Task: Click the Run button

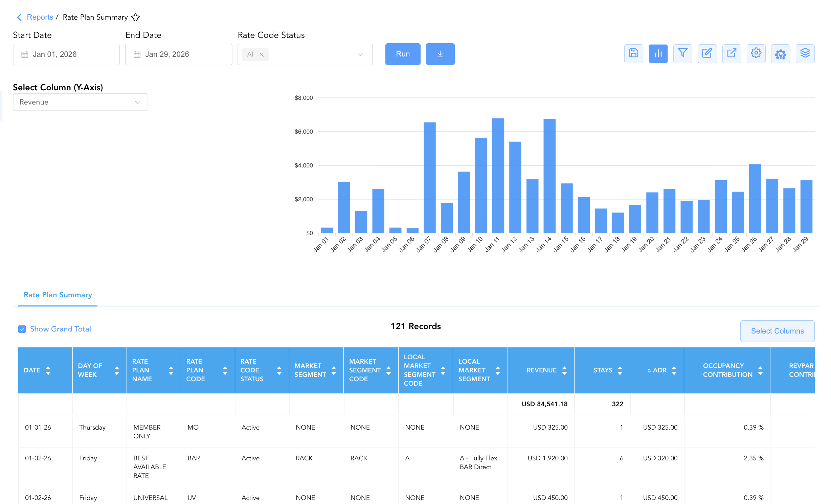Action: [x=403, y=54]
